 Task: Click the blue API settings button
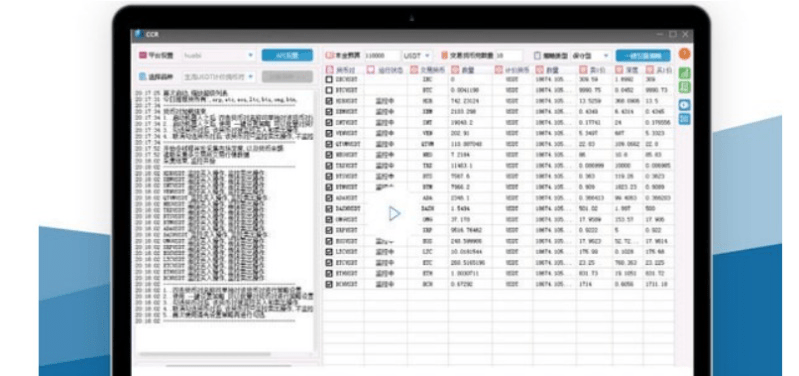[x=287, y=55]
